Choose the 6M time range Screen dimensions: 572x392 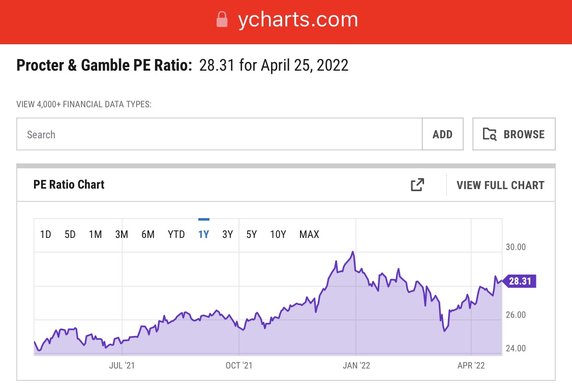point(148,234)
